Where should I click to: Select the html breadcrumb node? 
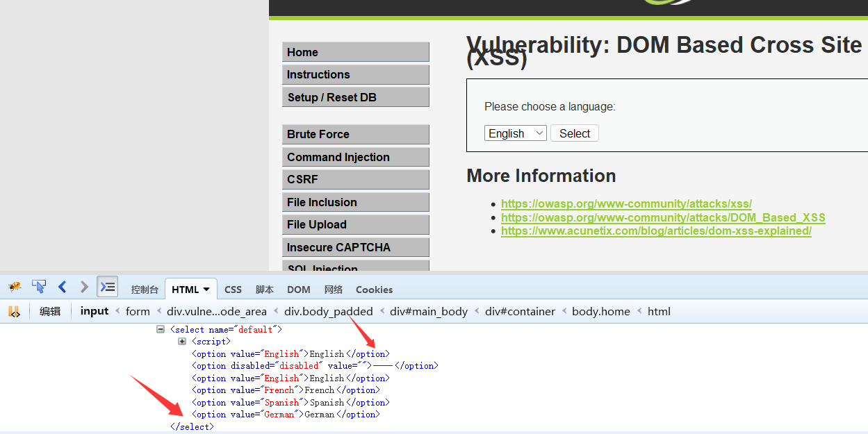[659, 312]
